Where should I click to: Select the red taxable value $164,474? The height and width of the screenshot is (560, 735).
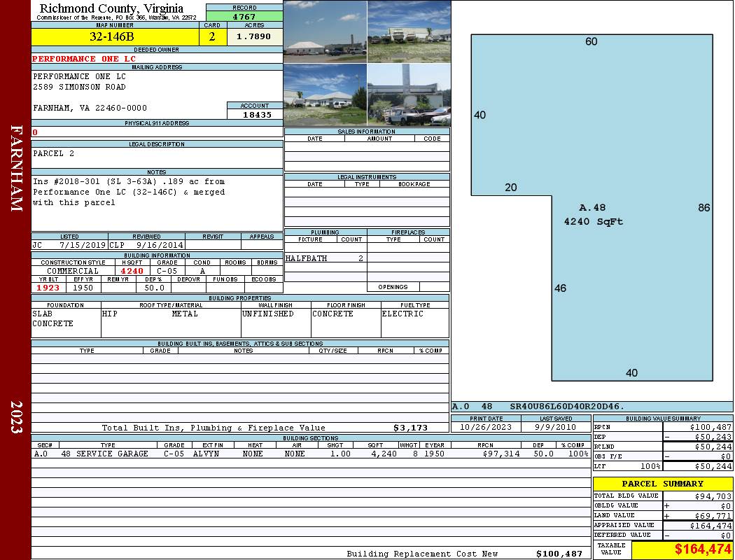click(x=682, y=549)
